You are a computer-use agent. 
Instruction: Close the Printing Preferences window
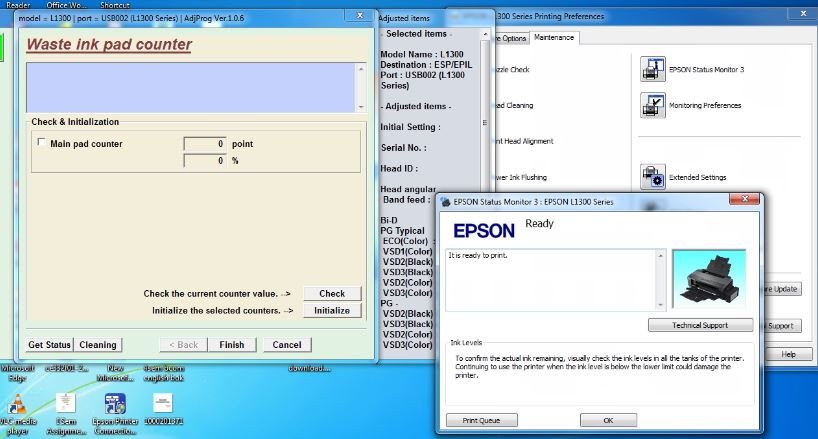(x=803, y=14)
